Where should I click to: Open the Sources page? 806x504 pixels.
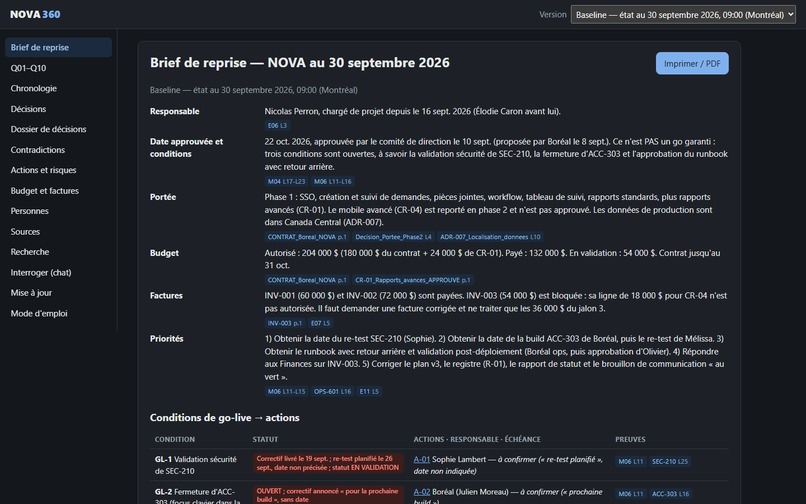point(58,231)
